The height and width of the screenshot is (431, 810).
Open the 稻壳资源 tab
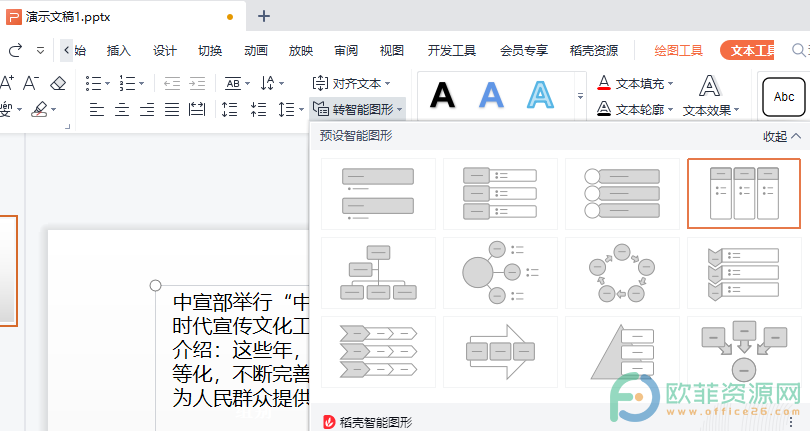(x=594, y=51)
